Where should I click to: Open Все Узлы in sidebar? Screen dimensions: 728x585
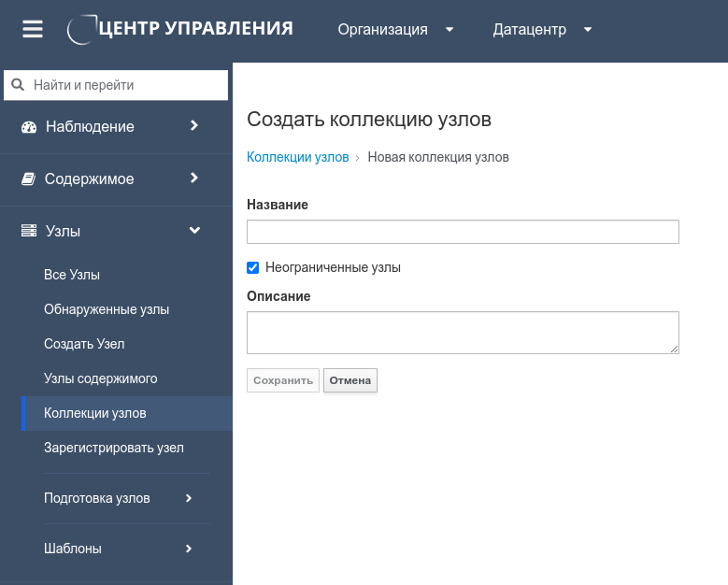click(x=72, y=275)
